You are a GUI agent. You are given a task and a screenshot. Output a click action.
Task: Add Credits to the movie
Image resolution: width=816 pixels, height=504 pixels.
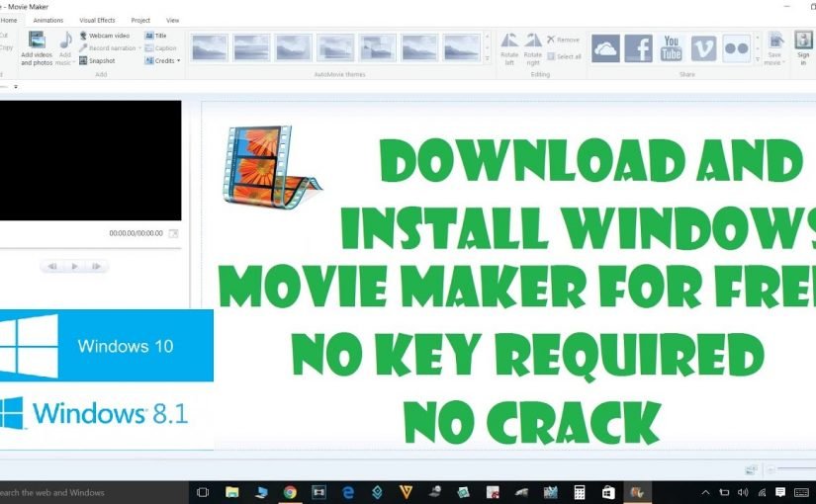(x=160, y=61)
